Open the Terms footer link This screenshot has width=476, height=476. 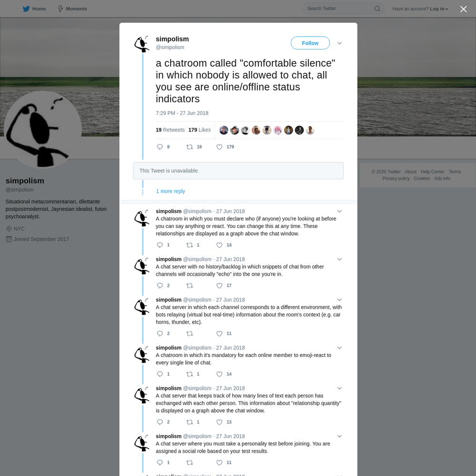click(x=455, y=172)
